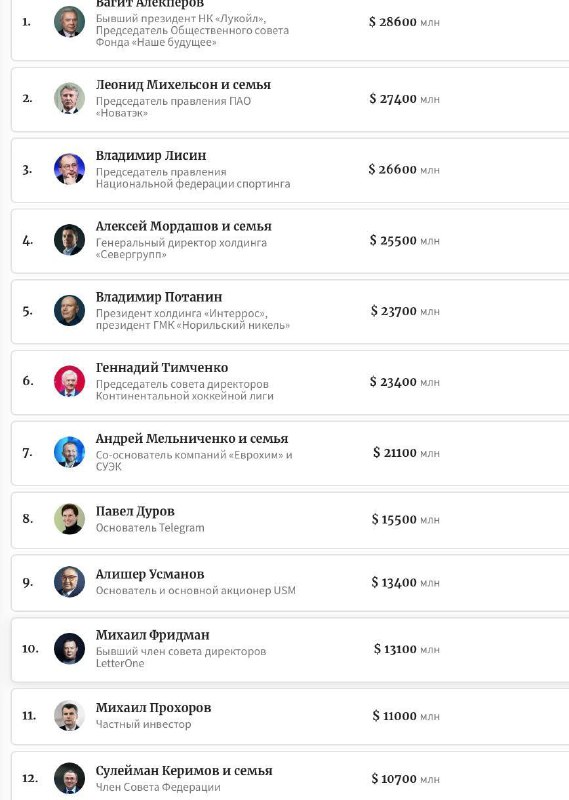
Task: Select Владимир Лисин's round avatar
Action: (x=69, y=169)
